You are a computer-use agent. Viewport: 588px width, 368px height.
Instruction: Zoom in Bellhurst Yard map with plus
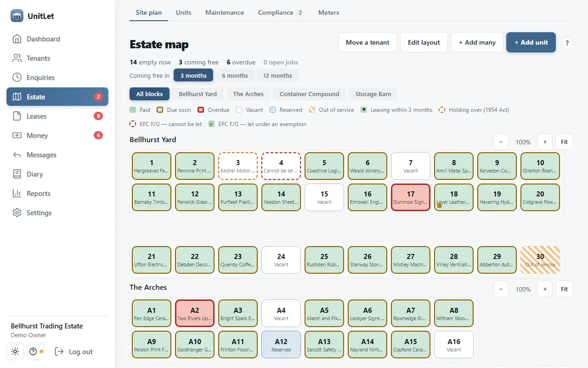click(545, 142)
